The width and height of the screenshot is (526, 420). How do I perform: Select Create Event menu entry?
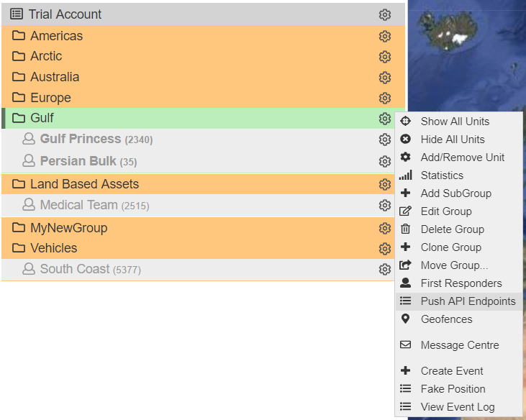point(459,370)
